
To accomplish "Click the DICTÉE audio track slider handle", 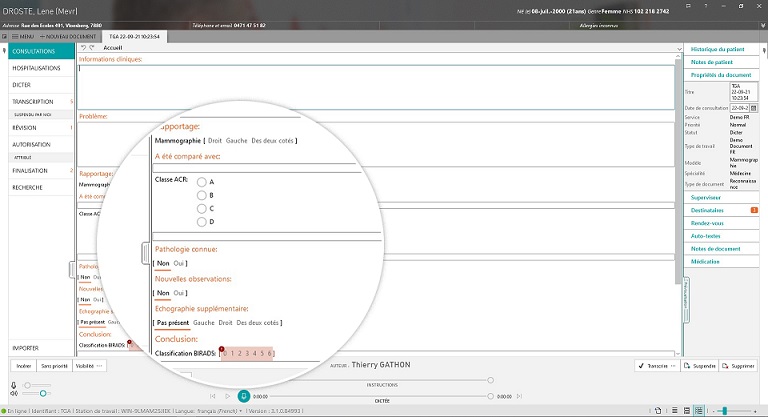I will (x=490, y=396).
